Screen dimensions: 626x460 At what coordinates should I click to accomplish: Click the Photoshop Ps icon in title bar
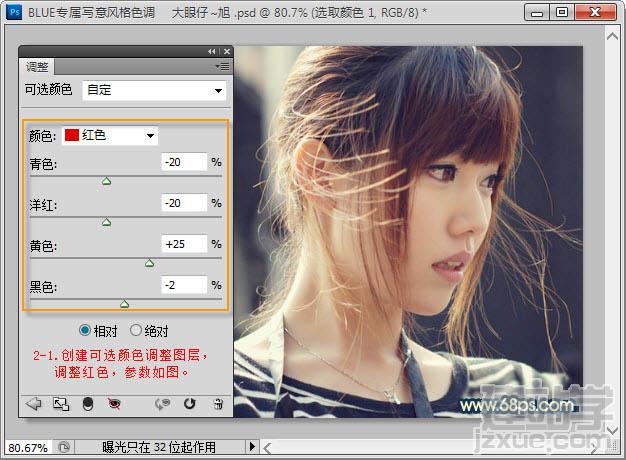coord(14,12)
